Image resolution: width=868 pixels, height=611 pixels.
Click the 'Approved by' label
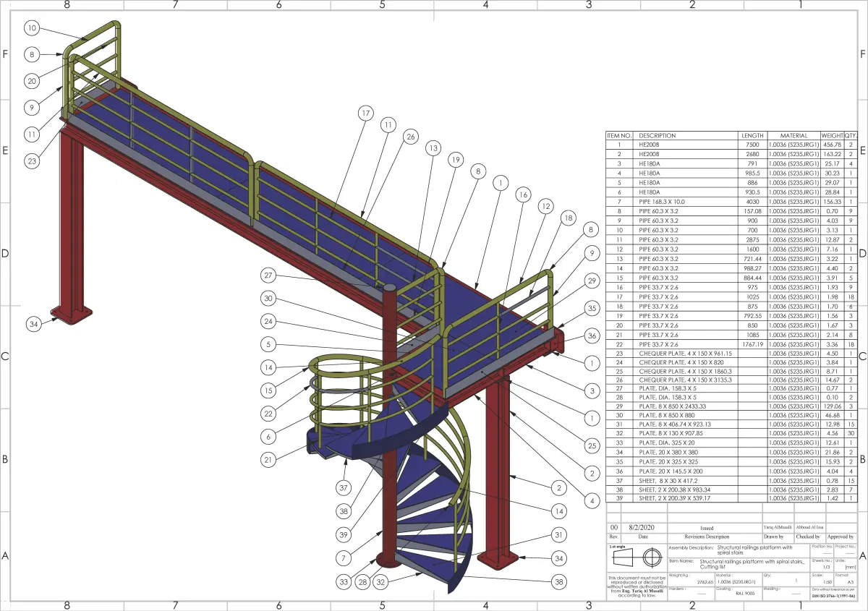tap(841, 537)
